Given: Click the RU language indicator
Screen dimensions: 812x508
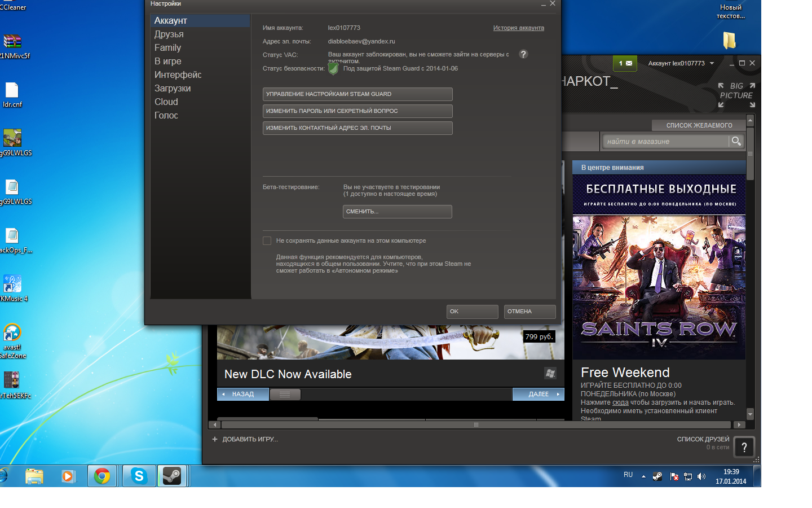Looking at the screenshot, I should click(x=628, y=475).
